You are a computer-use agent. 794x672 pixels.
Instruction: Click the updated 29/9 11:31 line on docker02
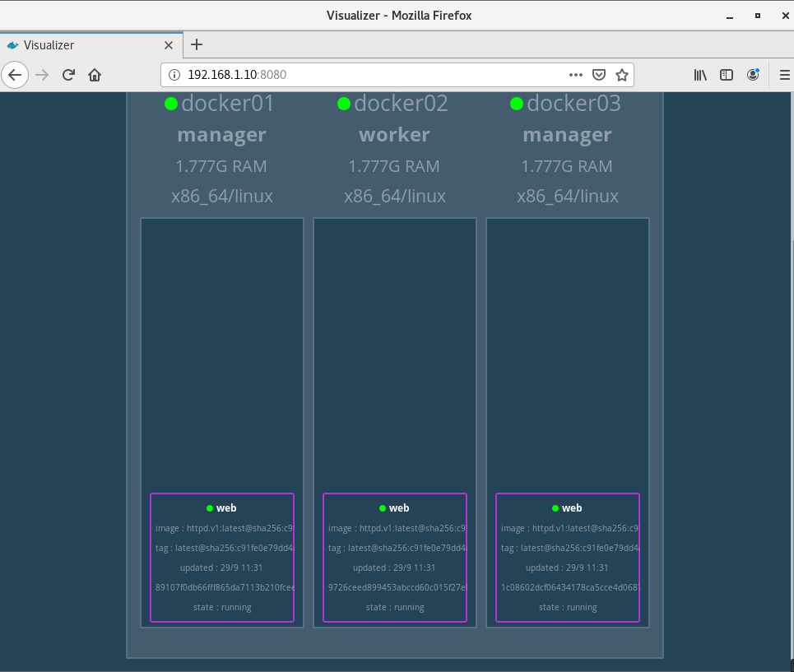pos(394,568)
